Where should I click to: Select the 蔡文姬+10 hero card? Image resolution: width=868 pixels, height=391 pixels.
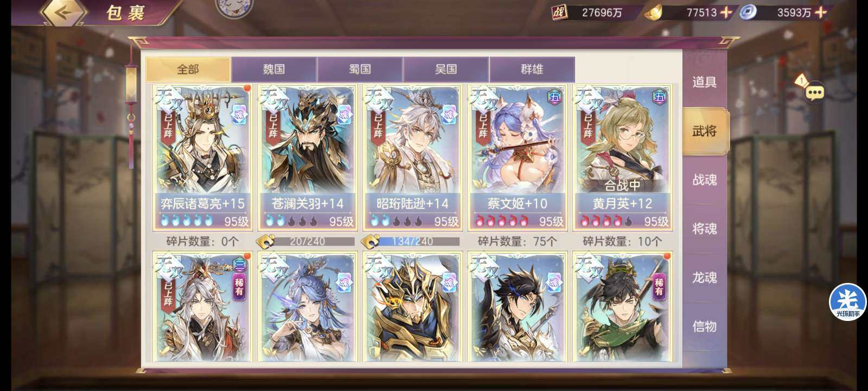click(517, 157)
